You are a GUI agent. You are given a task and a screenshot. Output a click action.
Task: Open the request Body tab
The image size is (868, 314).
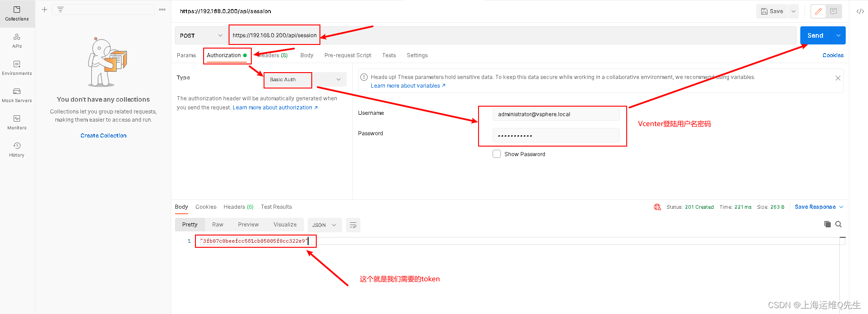pyautogui.click(x=307, y=55)
